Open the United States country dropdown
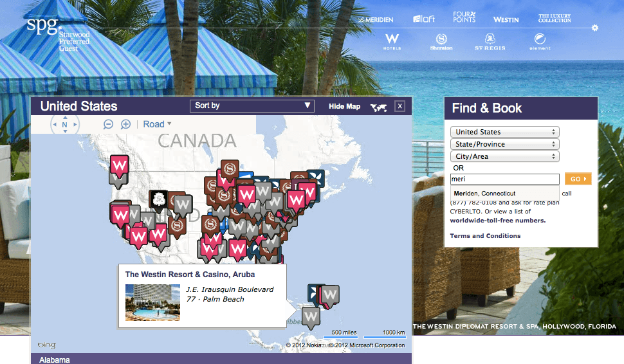 (x=504, y=132)
